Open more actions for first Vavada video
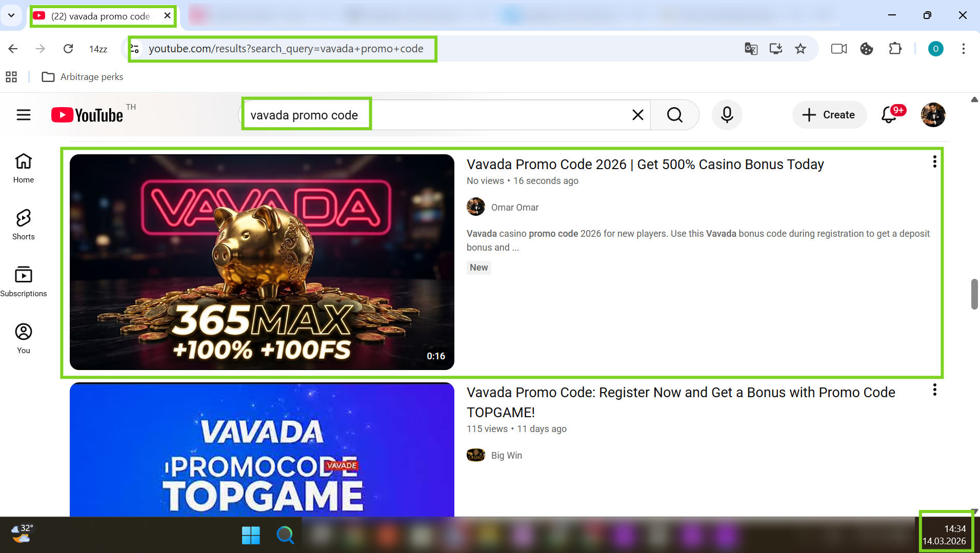980x553 pixels. tap(934, 162)
